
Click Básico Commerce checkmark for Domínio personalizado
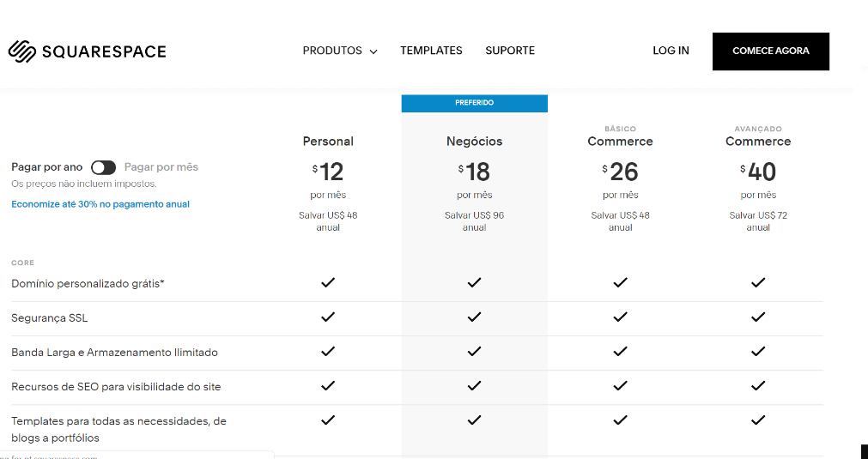(620, 282)
